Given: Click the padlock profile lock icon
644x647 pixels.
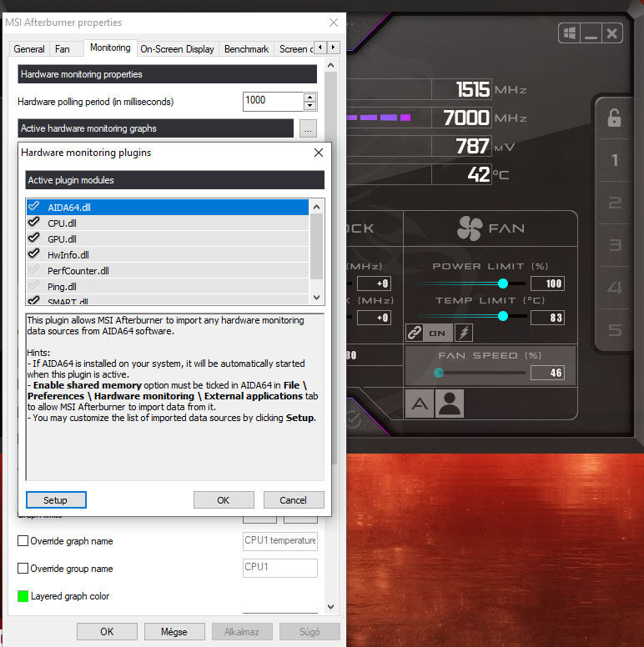Looking at the screenshot, I should coord(614,118).
